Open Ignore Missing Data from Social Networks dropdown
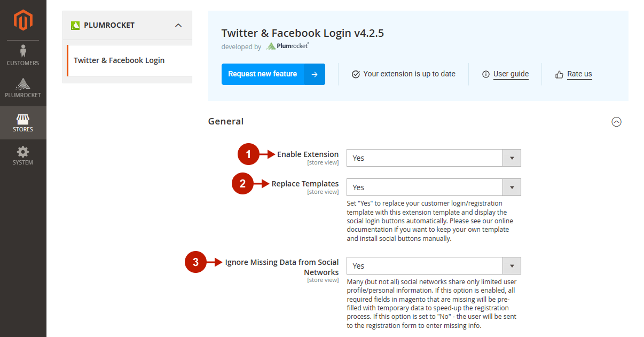 (x=434, y=266)
